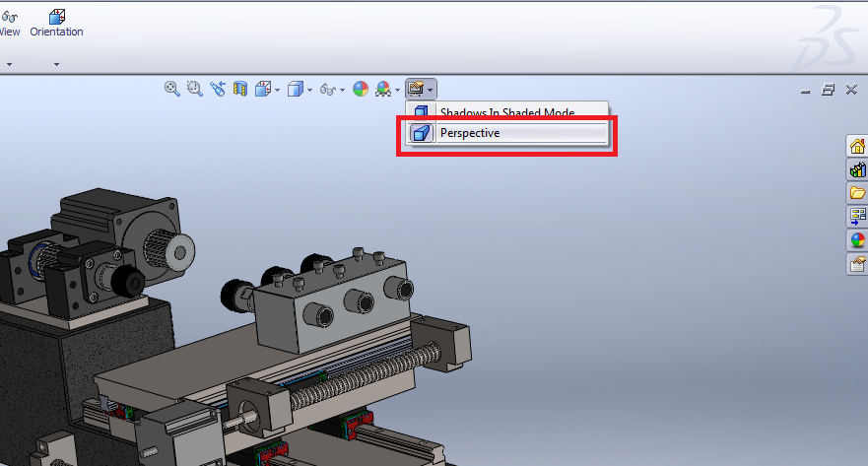
Task: Click the Orientation ribbon button
Action: 56,23
